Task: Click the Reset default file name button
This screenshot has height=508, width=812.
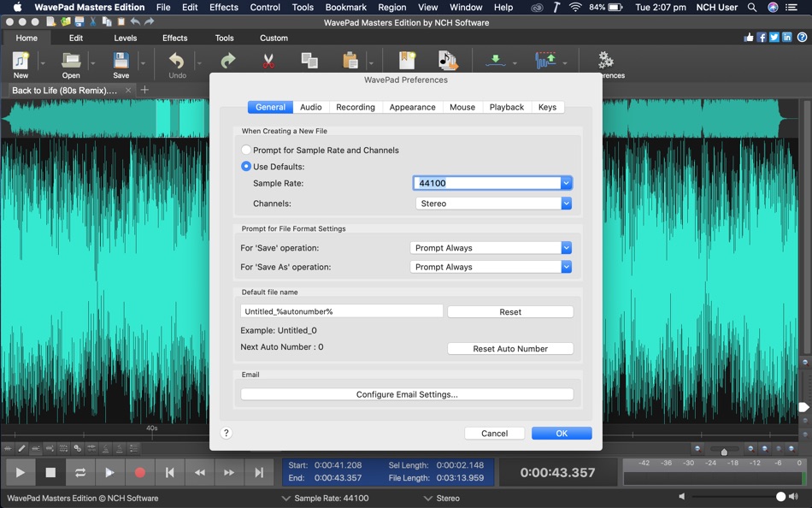Action: [x=510, y=311]
